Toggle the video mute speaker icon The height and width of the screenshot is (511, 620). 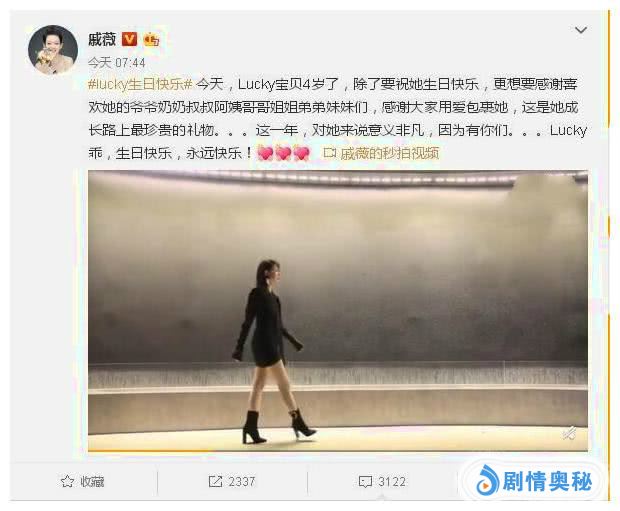click(569, 433)
